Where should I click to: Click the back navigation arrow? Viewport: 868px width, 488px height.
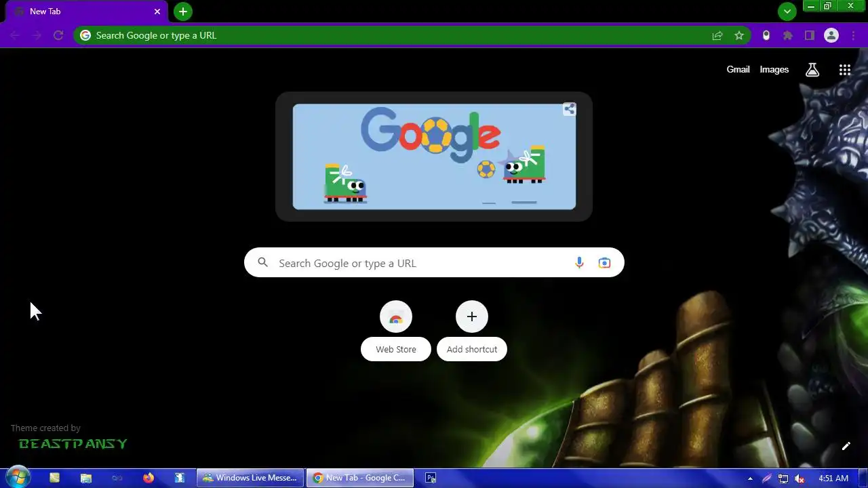click(x=15, y=35)
